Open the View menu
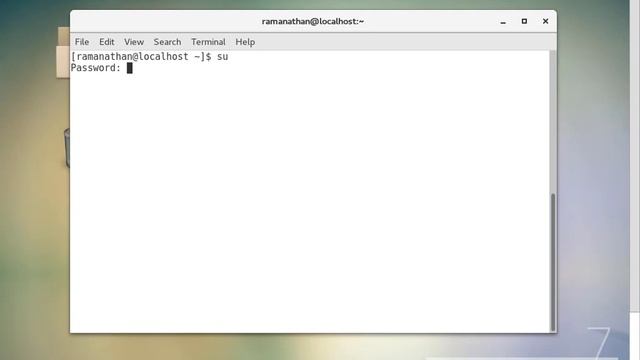The image size is (640, 360). point(134,42)
